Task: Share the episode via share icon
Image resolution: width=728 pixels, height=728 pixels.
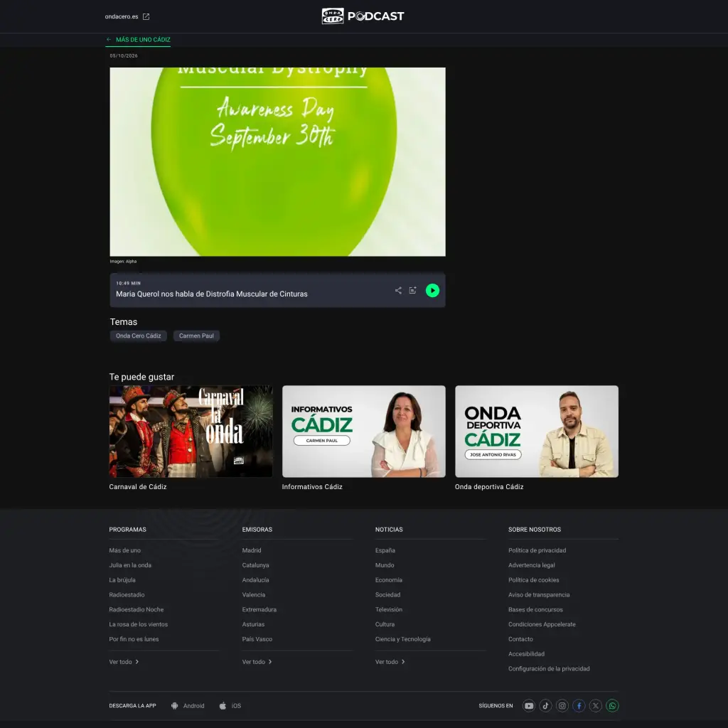Action: point(398,291)
